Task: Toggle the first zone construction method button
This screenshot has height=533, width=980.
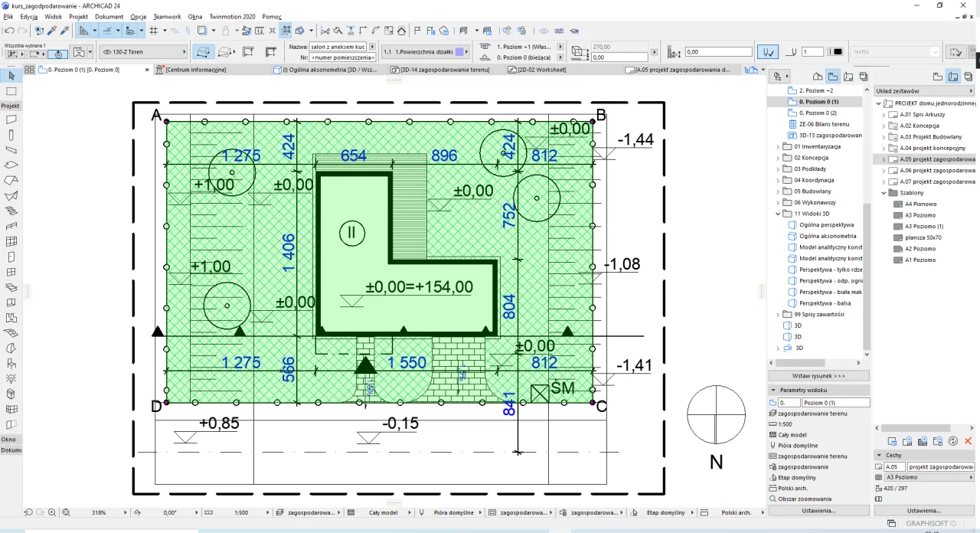Action: (x=203, y=52)
